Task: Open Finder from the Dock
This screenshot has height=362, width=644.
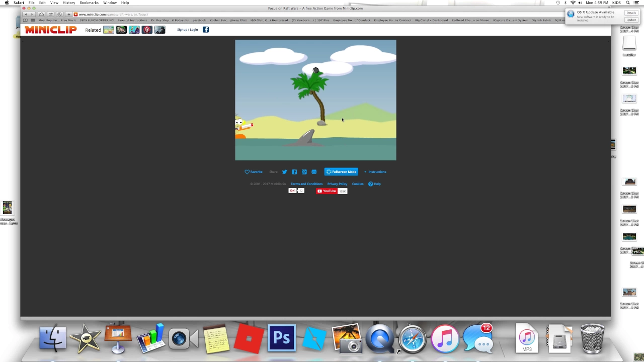Action: [x=53, y=337]
